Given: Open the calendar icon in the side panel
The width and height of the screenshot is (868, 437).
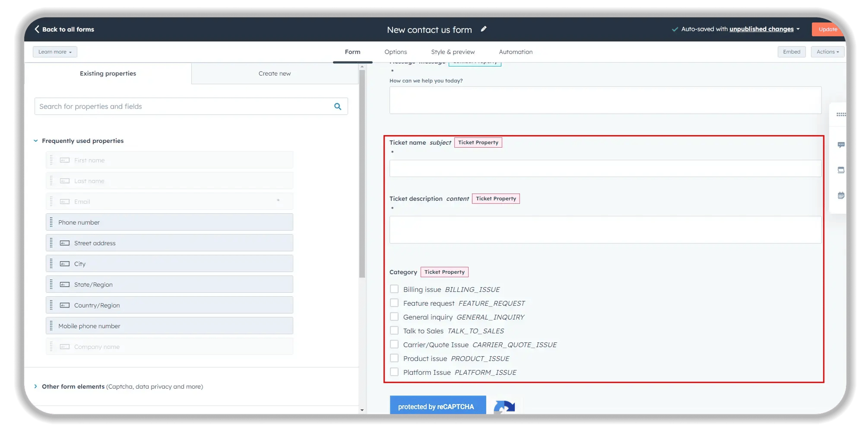Looking at the screenshot, I should pyautogui.click(x=841, y=195).
